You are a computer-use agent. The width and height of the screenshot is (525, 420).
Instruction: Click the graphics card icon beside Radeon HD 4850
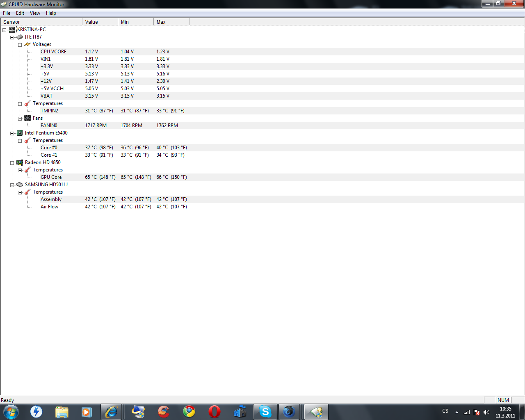click(x=20, y=162)
